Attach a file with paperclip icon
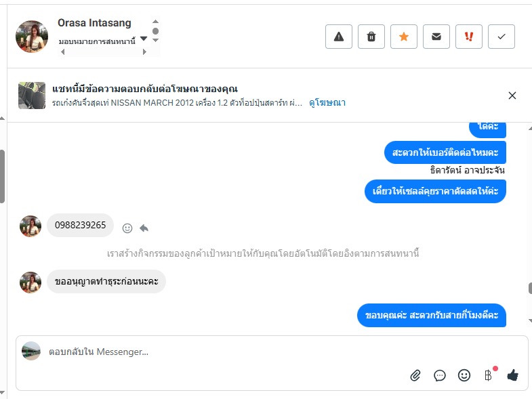This screenshot has width=532, height=399. tap(415, 375)
